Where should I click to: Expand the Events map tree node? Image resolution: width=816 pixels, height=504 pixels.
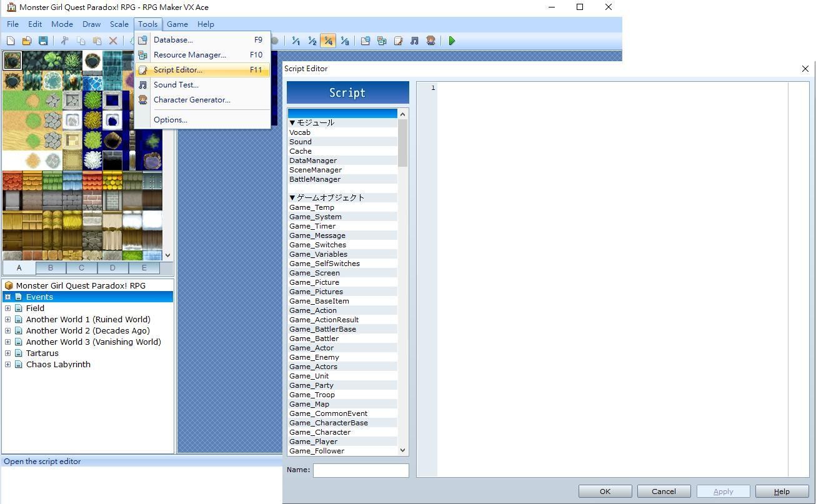point(7,297)
